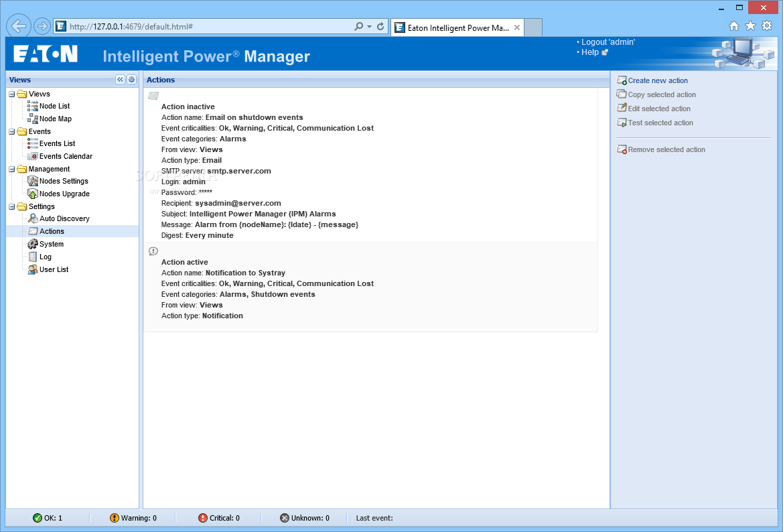The width and height of the screenshot is (783, 532).
Task: Open the User List item
Action: click(54, 269)
